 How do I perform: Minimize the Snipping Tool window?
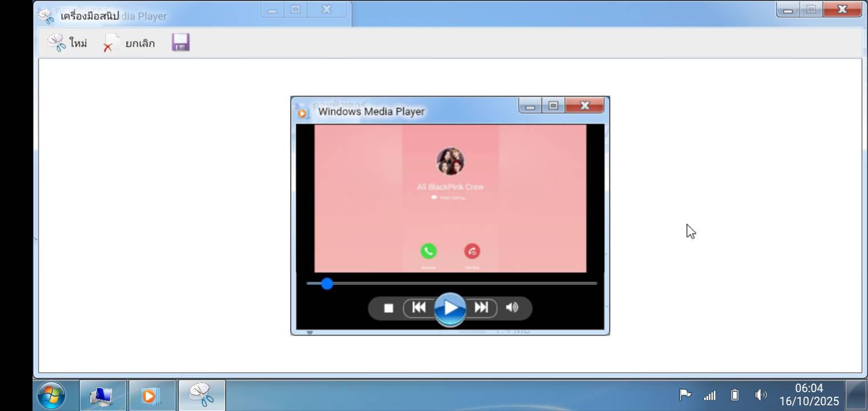click(788, 9)
